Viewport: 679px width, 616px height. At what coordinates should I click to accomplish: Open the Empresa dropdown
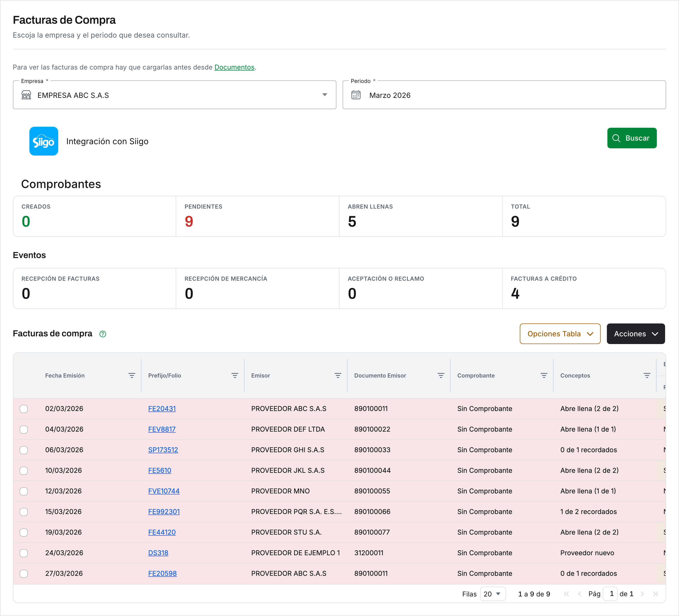174,95
